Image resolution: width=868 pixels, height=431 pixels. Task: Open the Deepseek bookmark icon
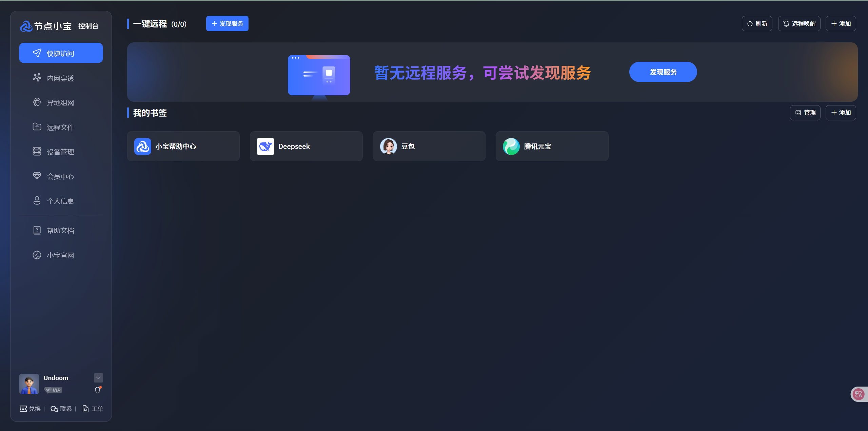pos(265,146)
